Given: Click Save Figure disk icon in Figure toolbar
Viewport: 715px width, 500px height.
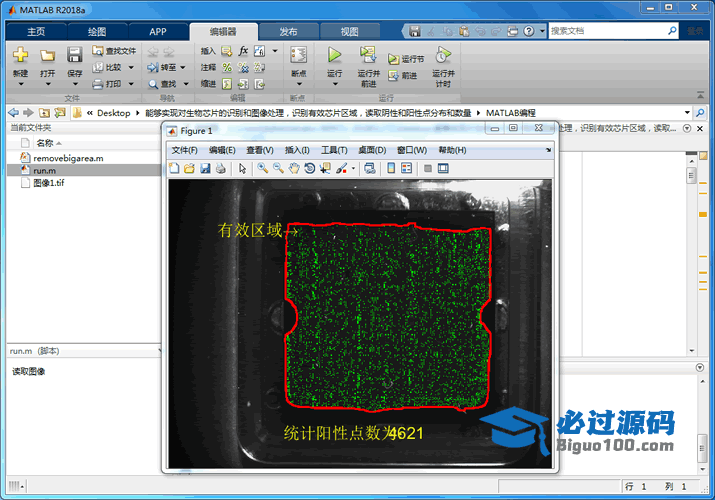Looking at the screenshot, I should pos(204,168).
